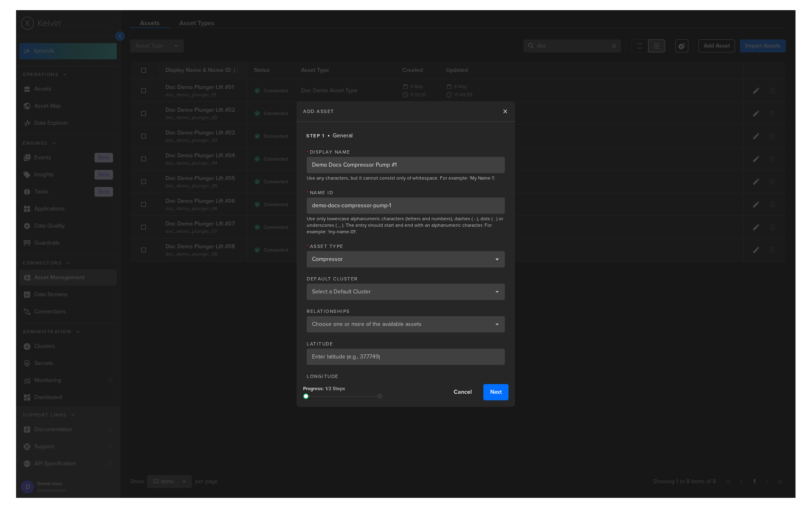Check Doc Demo Plunger Lift #07 row
Viewport: 812px width, 508px height.
pyautogui.click(x=143, y=227)
